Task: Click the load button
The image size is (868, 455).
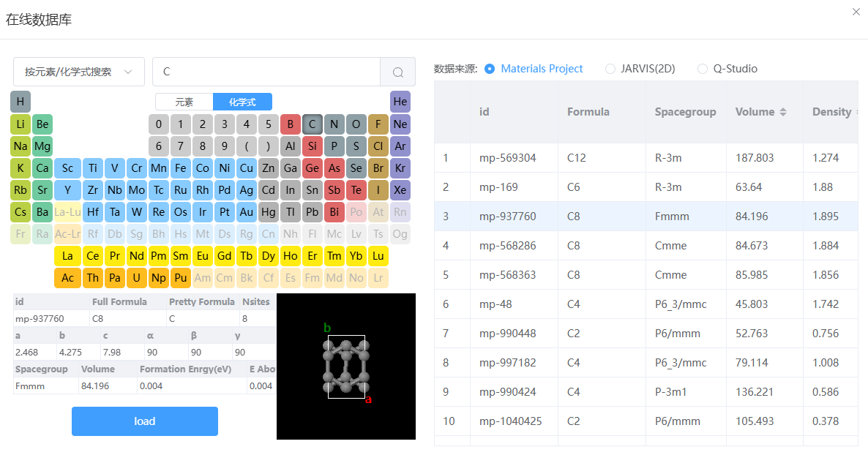Action: tap(144, 421)
